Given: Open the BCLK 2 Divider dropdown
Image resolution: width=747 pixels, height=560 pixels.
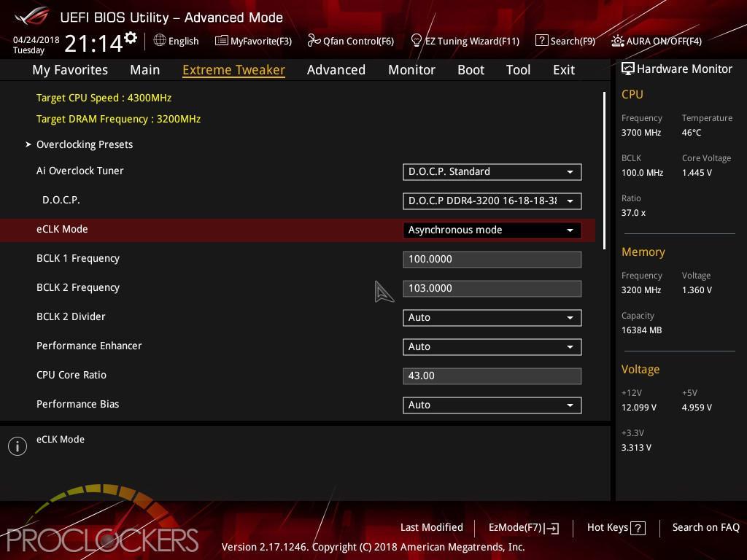Looking at the screenshot, I should pos(492,318).
